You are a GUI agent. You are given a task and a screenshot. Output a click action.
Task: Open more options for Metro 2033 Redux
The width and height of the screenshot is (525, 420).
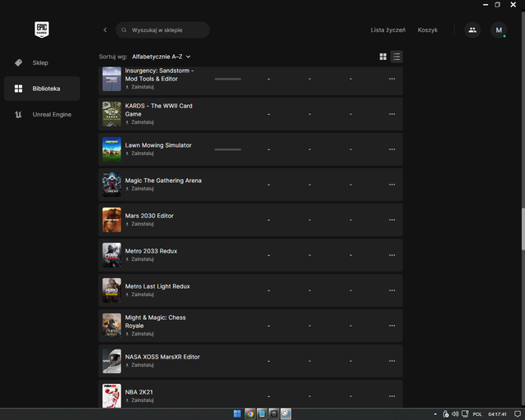click(392, 255)
